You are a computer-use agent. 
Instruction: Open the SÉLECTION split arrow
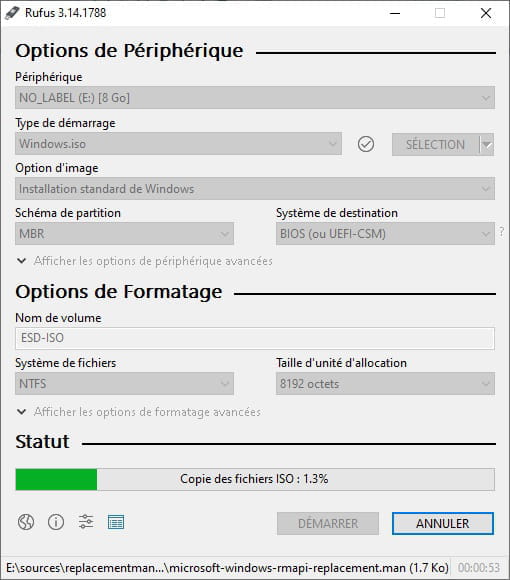pos(487,144)
